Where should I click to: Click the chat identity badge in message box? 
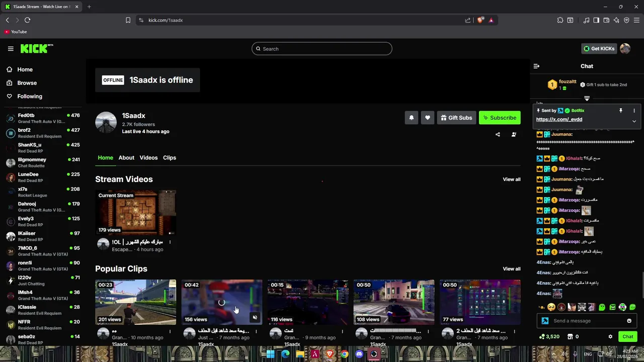coord(545,321)
